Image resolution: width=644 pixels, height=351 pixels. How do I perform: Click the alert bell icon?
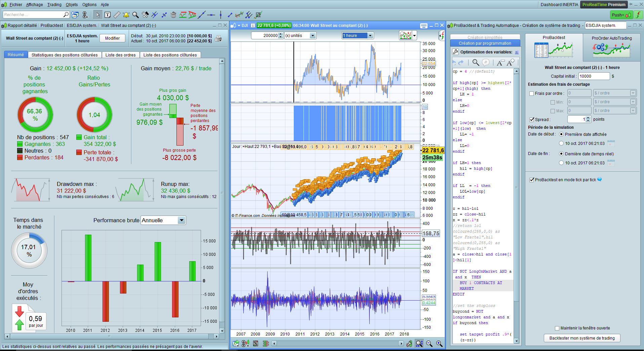click(126, 15)
